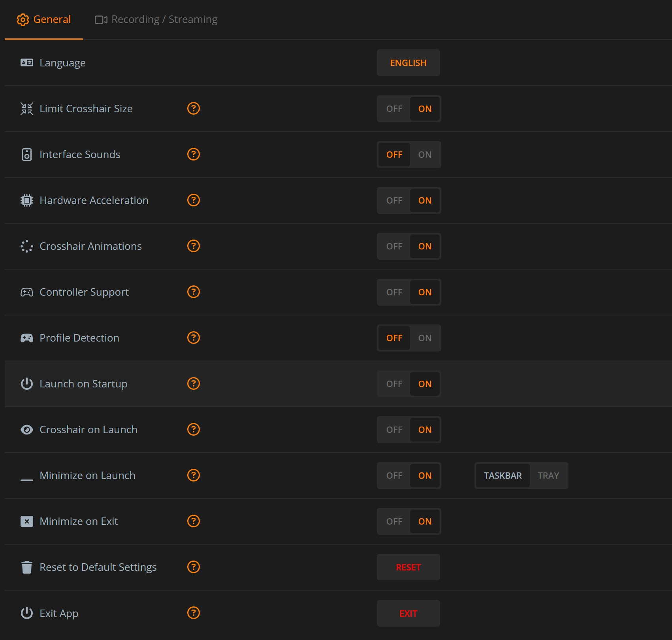Click the Reset to Default Settings label
Screen dimensions: 672x640
[98, 567]
